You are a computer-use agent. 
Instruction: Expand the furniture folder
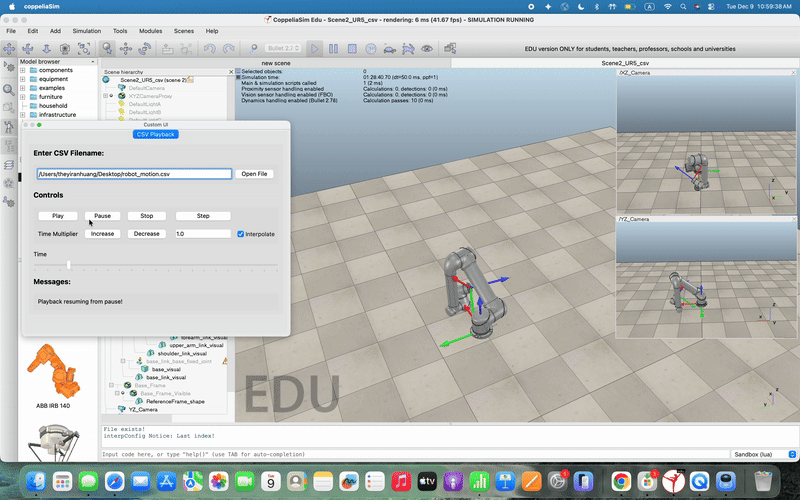(22, 97)
